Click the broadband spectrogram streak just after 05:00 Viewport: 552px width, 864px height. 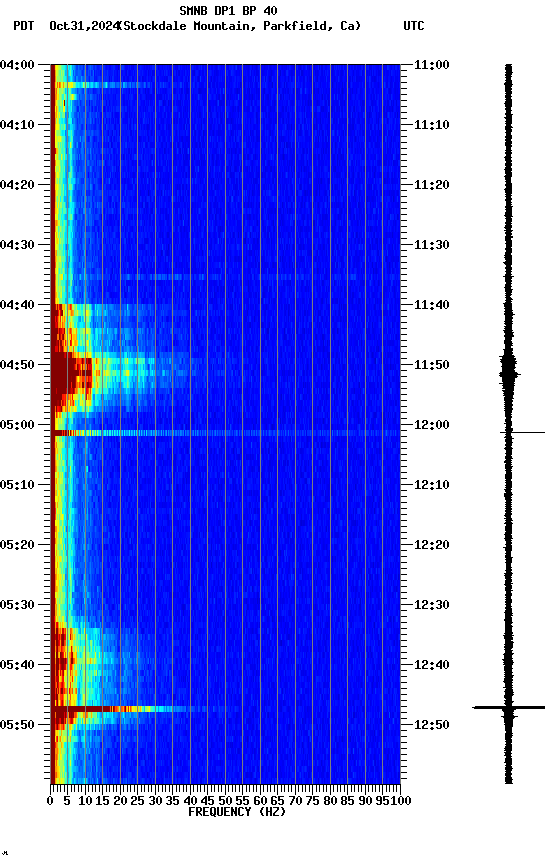pyautogui.click(x=225, y=433)
